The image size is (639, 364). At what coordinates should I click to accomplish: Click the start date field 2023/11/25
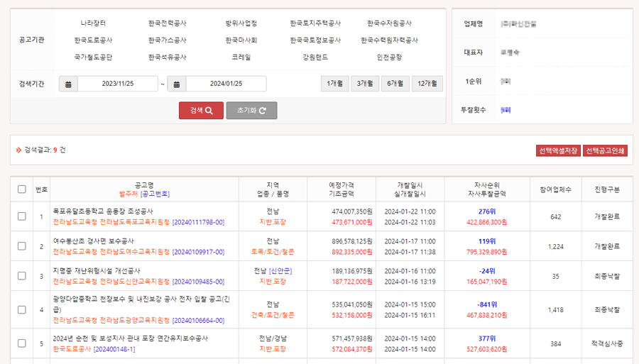[118, 84]
